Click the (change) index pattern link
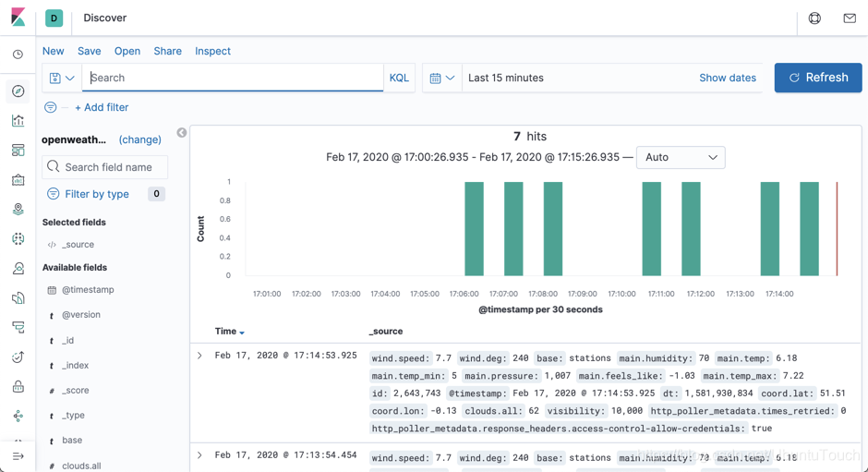Image resolution: width=868 pixels, height=472 pixels. pyautogui.click(x=140, y=139)
